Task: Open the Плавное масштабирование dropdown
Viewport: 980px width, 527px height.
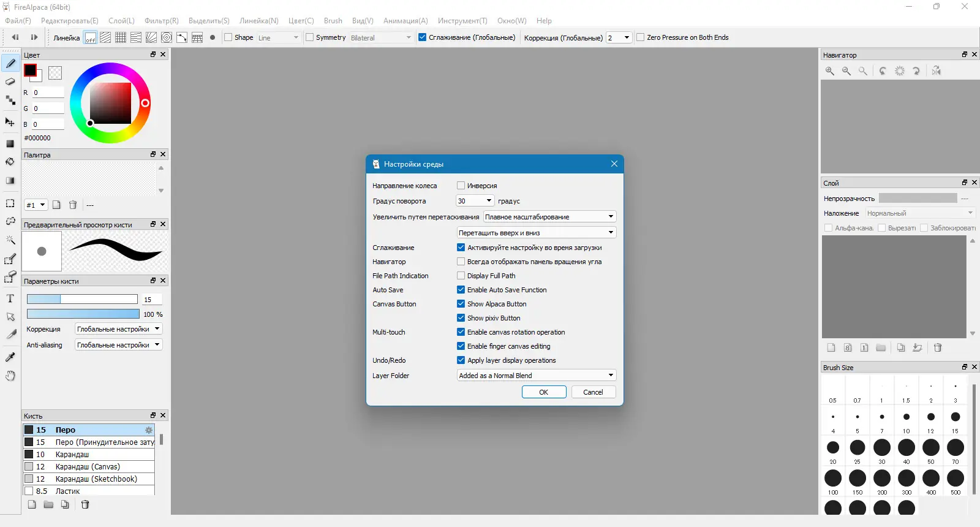Action: point(549,217)
